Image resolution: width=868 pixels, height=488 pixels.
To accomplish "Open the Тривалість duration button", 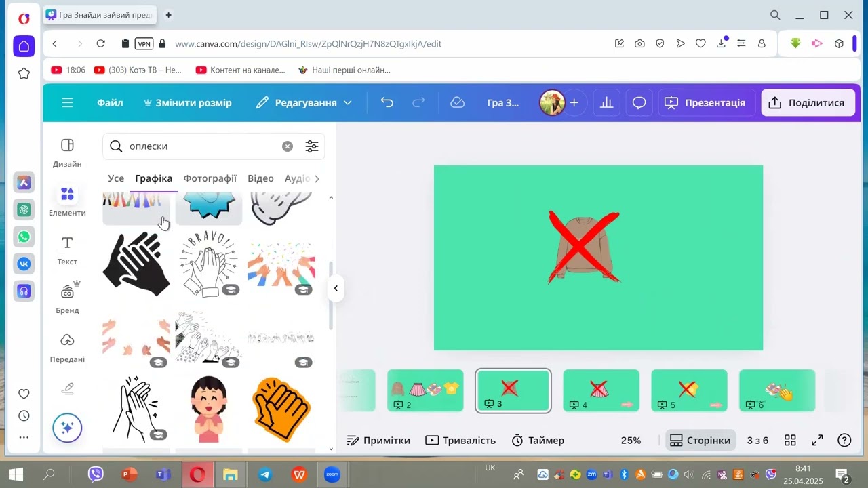I will click(460, 441).
